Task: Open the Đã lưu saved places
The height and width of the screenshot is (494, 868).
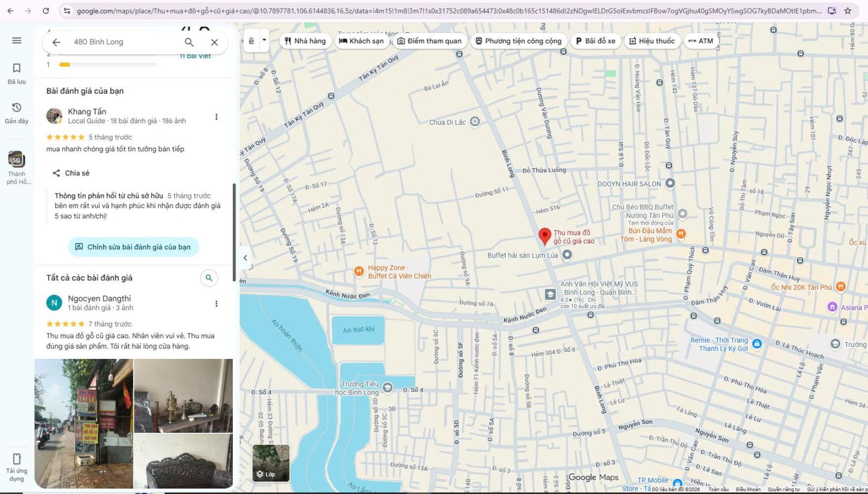Action: (x=17, y=73)
